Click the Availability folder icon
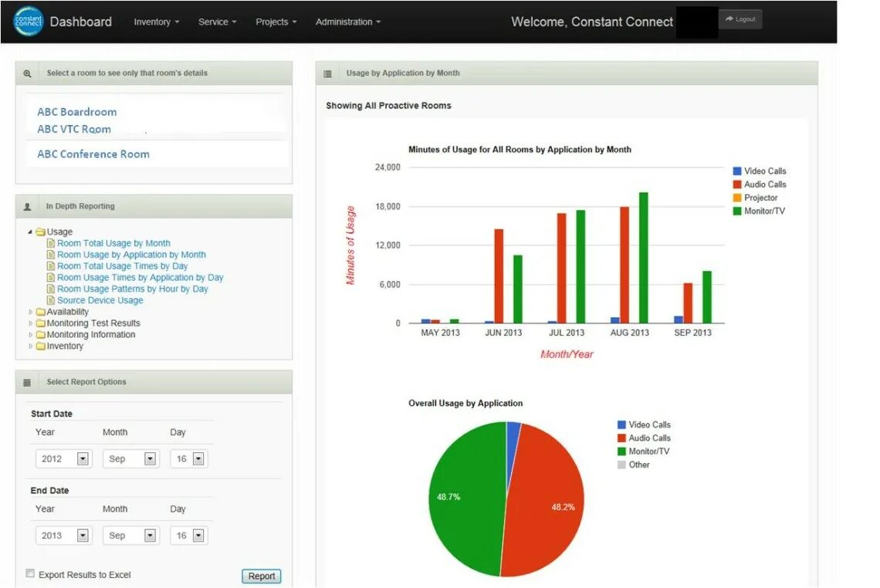The height and width of the screenshot is (588, 880). (x=40, y=312)
